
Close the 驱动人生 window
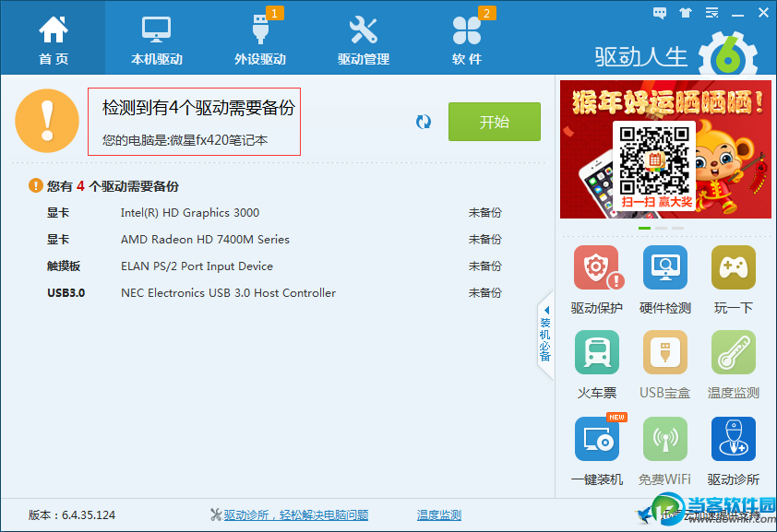(x=764, y=13)
